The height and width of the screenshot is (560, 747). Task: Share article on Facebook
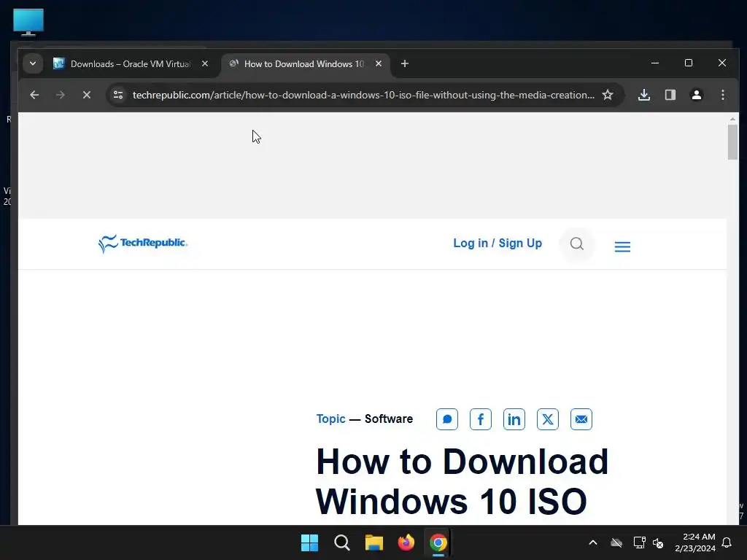[x=481, y=419]
